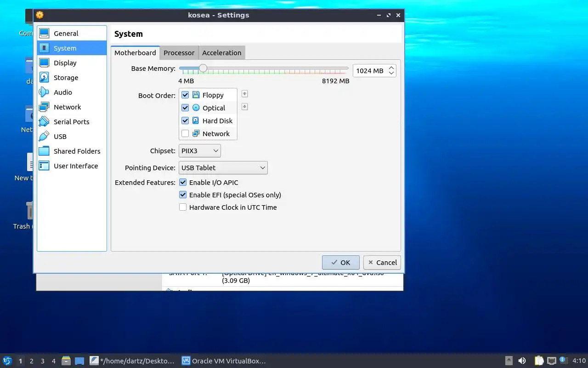Move selected boot device down arrow
Screen dimensions: 588x368
[x=245, y=107]
